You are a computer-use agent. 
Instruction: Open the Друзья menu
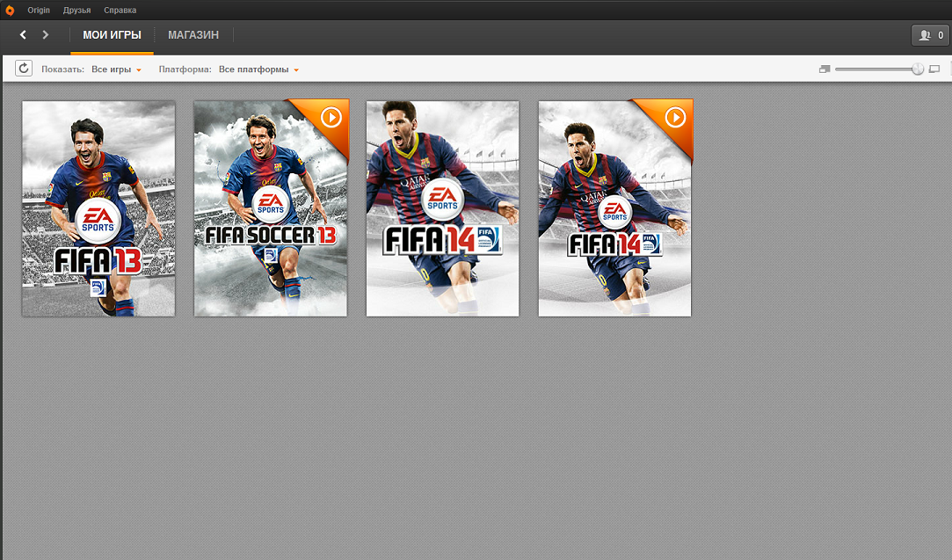pyautogui.click(x=77, y=11)
